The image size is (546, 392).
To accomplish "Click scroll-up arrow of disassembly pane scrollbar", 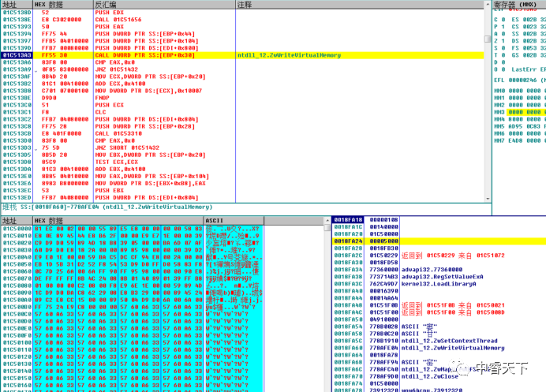I will pos(488,5).
